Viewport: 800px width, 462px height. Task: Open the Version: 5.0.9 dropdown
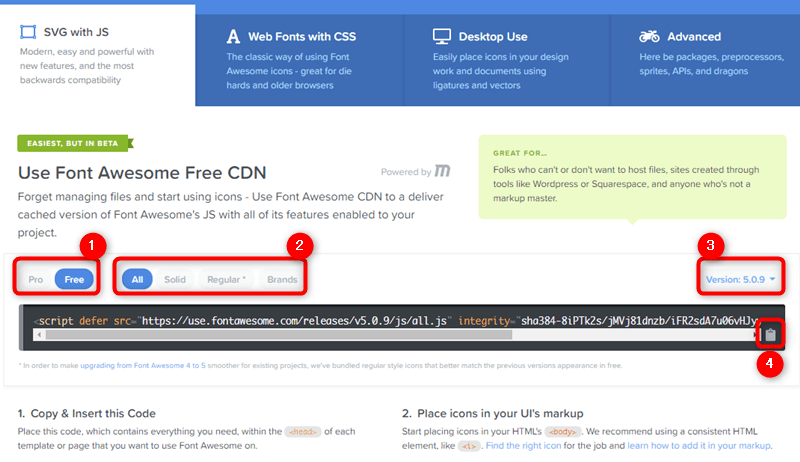739,279
